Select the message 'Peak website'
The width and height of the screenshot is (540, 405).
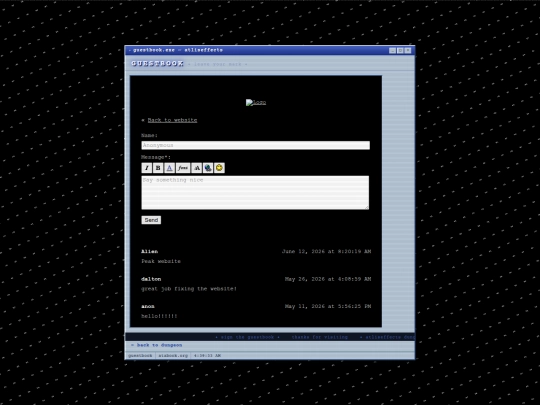(161, 261)
